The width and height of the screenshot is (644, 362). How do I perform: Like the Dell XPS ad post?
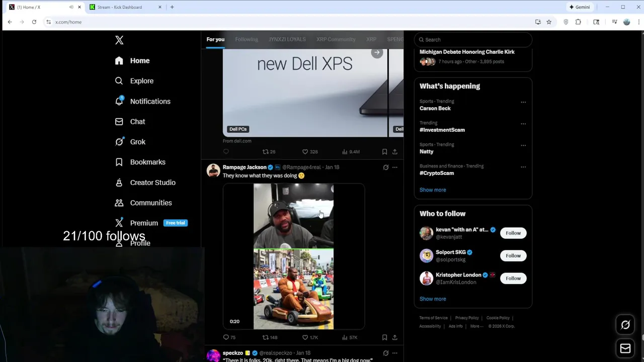click(310, 151)
